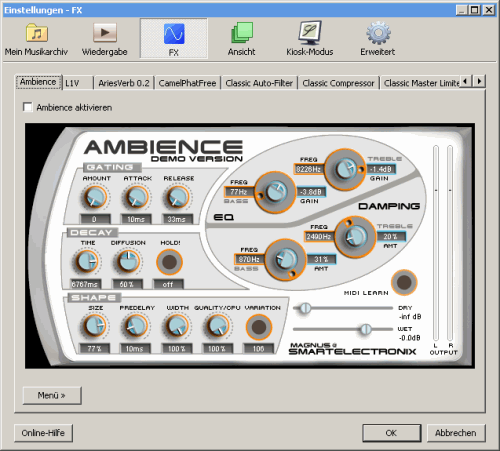Click the Variation value field 106
The height and width of the screenshot is (451, 500).
click(x=259, y=349)
